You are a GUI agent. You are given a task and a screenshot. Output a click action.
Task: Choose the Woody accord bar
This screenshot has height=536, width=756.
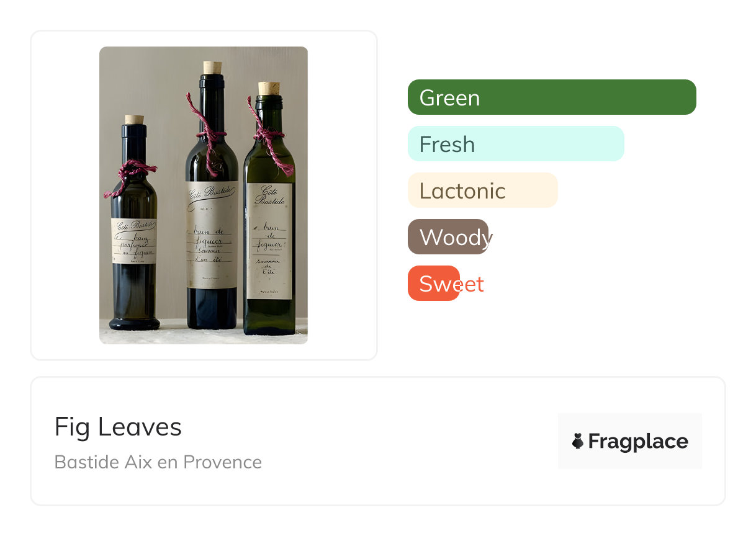[448, 237]
